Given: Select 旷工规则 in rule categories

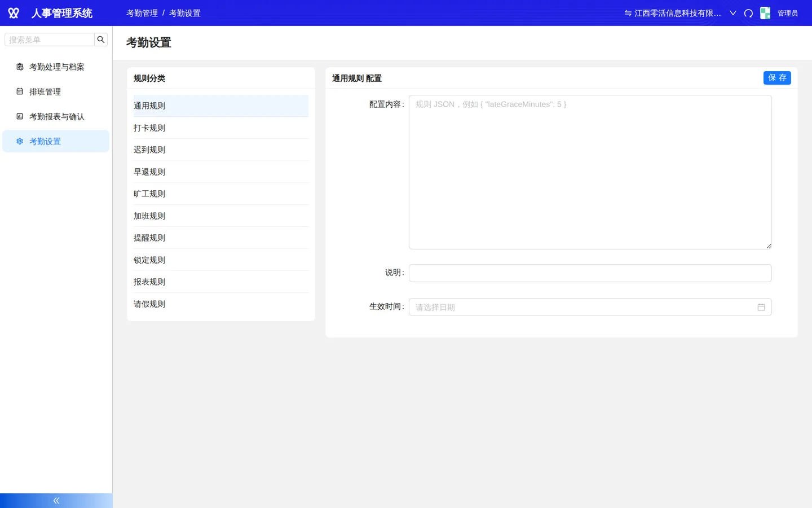Looking at the screenshot, I should [x=221, y=194].
